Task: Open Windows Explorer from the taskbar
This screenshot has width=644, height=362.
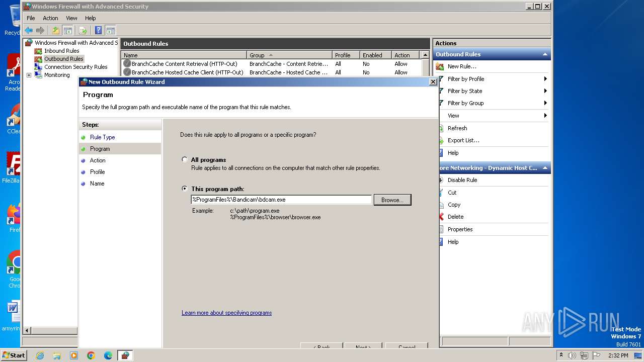Action: coord(57,355)
